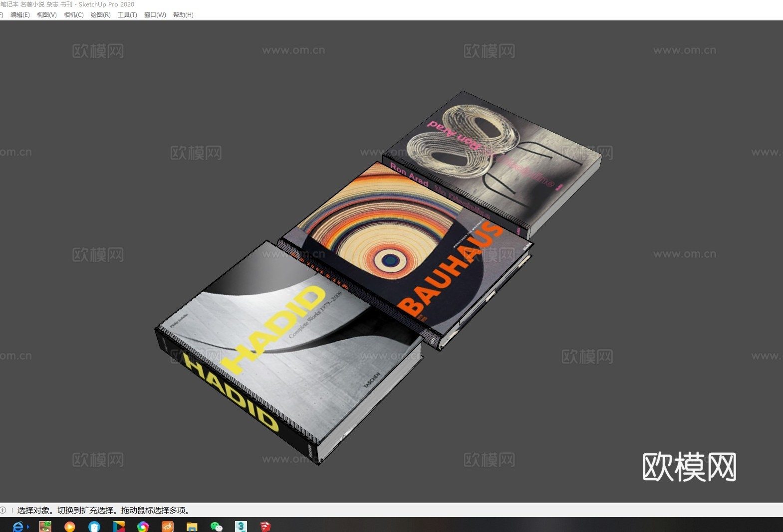Open the 窗口(W) menu

click(x=155, y=15)
